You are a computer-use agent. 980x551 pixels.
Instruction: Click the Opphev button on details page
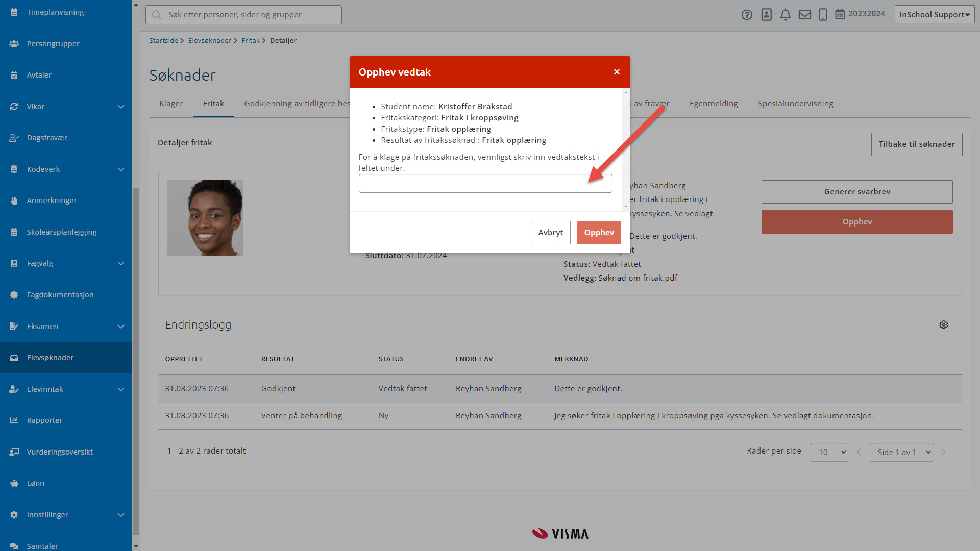(857, 222)
